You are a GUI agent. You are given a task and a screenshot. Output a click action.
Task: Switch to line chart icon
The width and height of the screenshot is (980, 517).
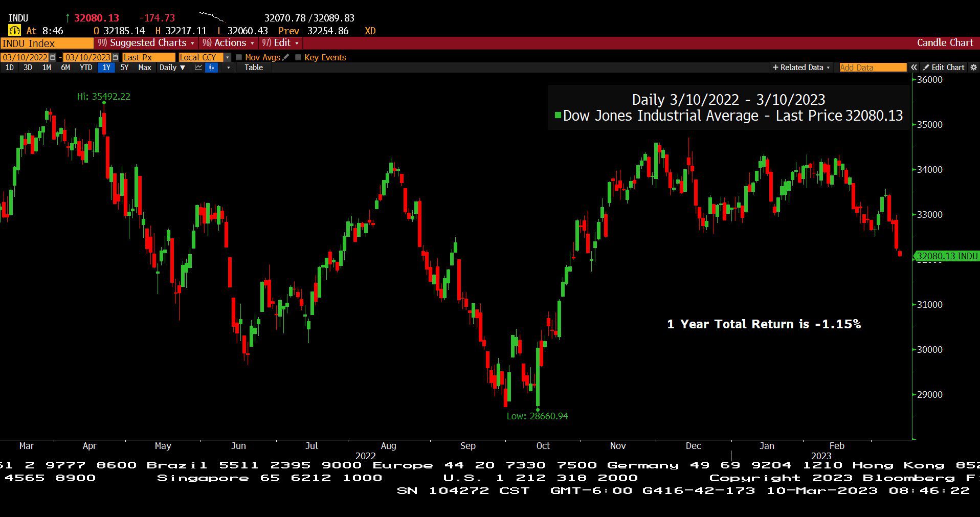tap(198, 68)
